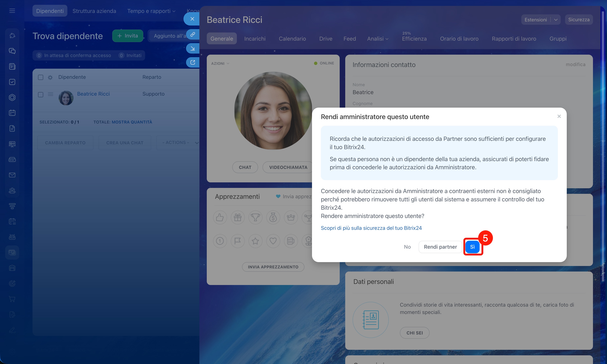The width and height of the screenshot is (607, 364).
Task: Open Scopri di più sulla sicurezza link
Action: click(x=371, y=228)
